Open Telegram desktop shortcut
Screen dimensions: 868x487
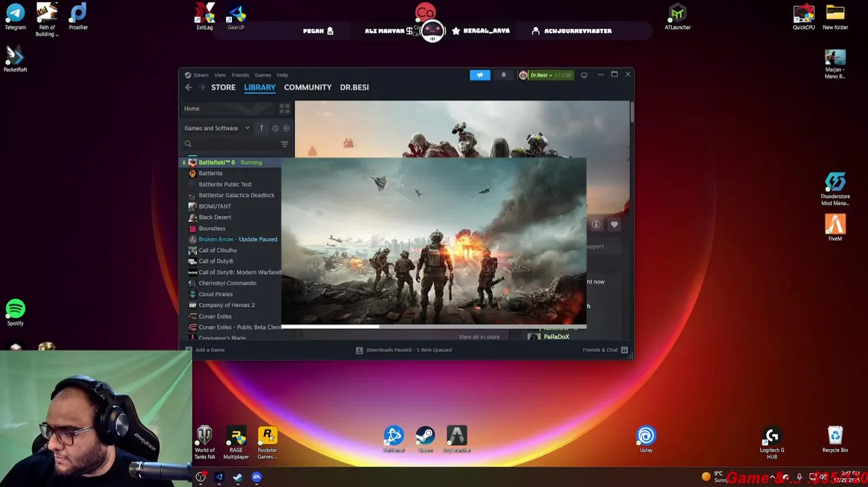point(15,17)
